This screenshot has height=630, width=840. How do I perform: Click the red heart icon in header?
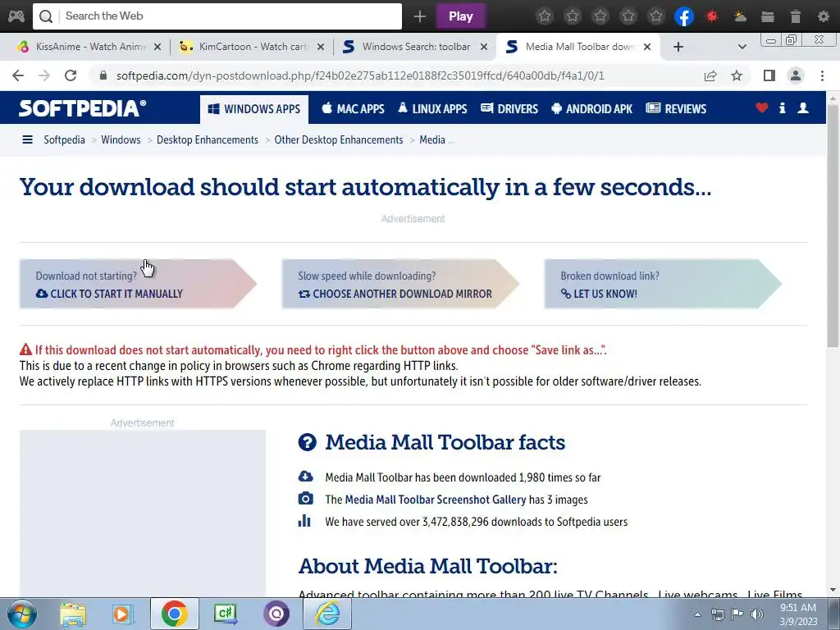point(762,107)
